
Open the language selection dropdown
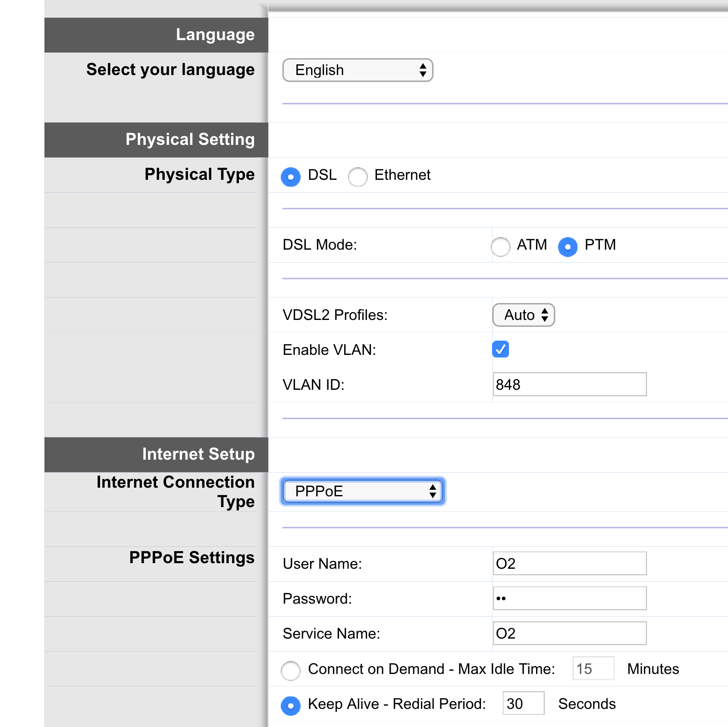click(357, 70)
